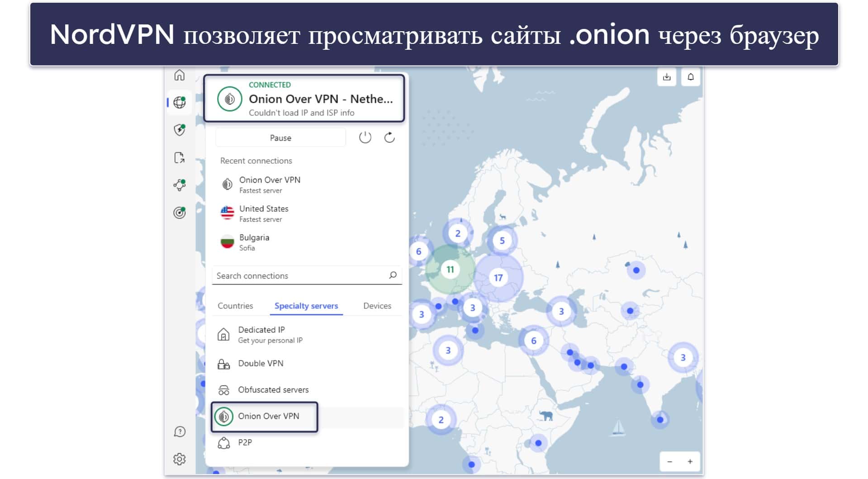Select Dedicated IP specialty server
Viewport: 868px width, 479px height.
(307, 335)
